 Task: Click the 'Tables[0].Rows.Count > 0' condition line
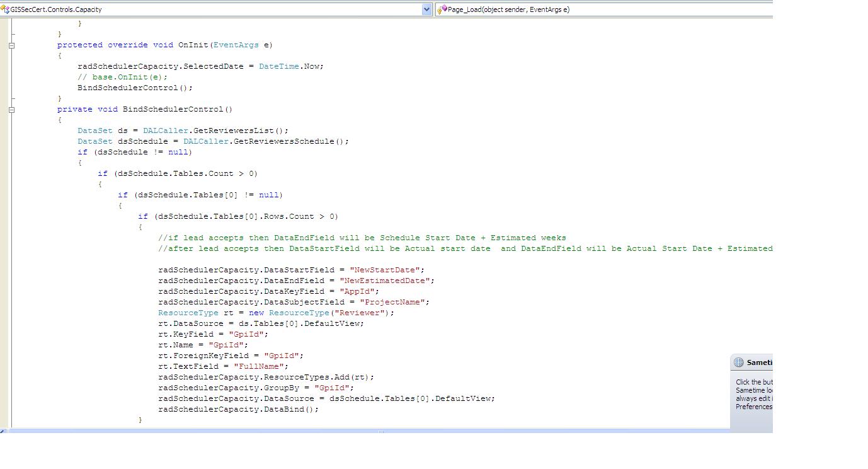click(x=238, y=216)
